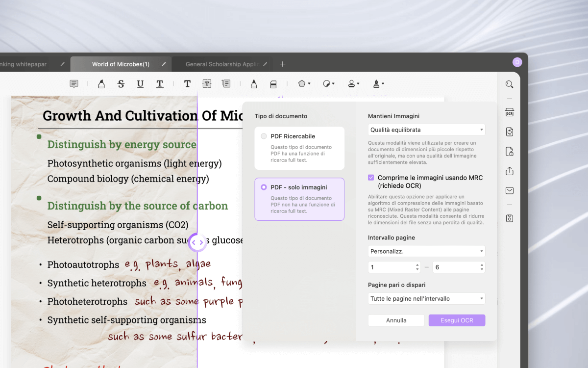Open the shapes (pentagon) tool menu
588x368 pixels.
tap(304, 84)
